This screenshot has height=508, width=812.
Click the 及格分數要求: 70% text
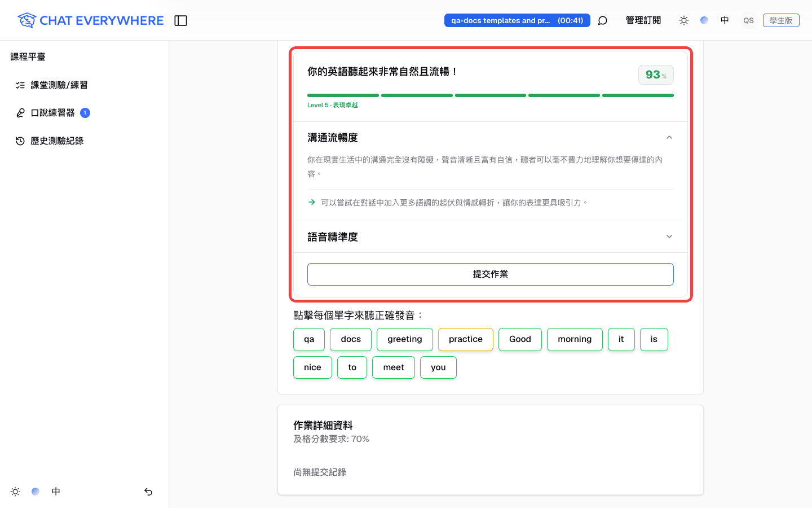click(x=331, y=439)
